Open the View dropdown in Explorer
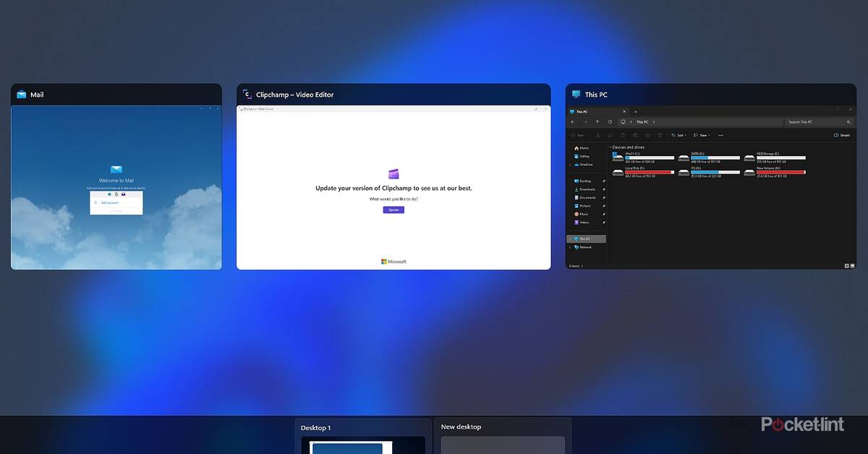Screen dimensions: 868x454 click(x=702, y=135)
